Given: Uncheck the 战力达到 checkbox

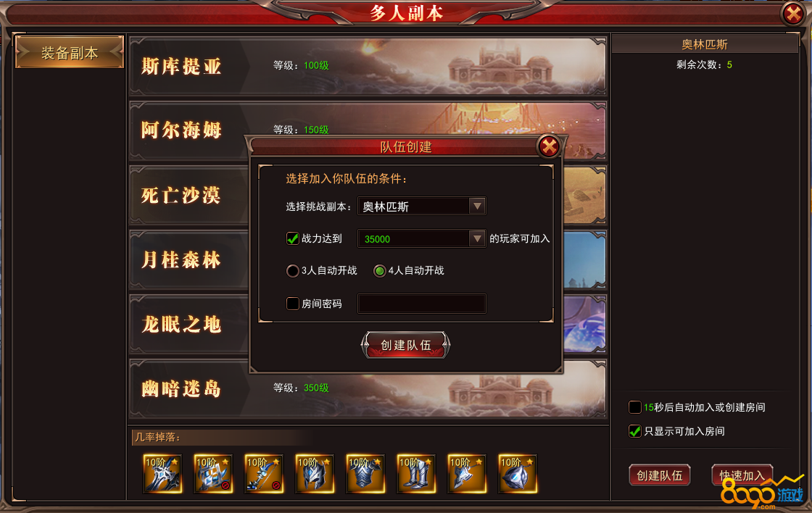Looking at the screenshot, I should [293, 238].
